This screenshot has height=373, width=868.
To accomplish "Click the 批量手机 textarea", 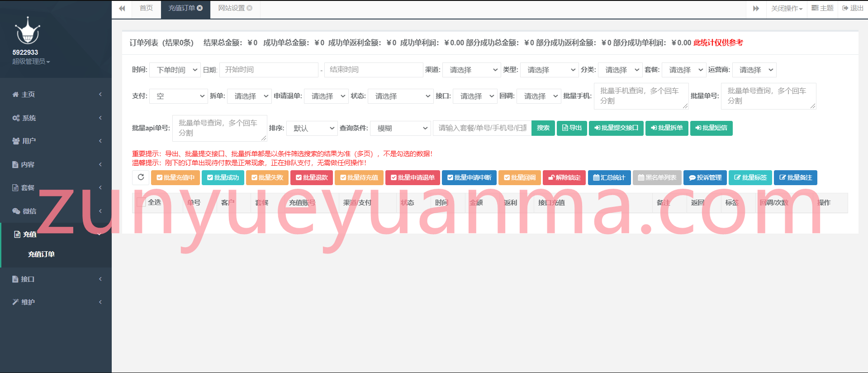I will pyautogui.click(x=641, y=96).
